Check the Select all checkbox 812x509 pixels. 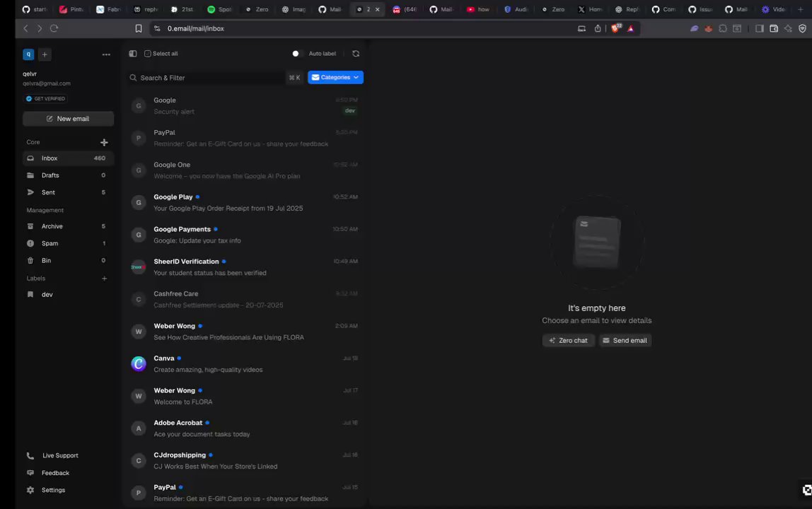click(x=148, y=53)
